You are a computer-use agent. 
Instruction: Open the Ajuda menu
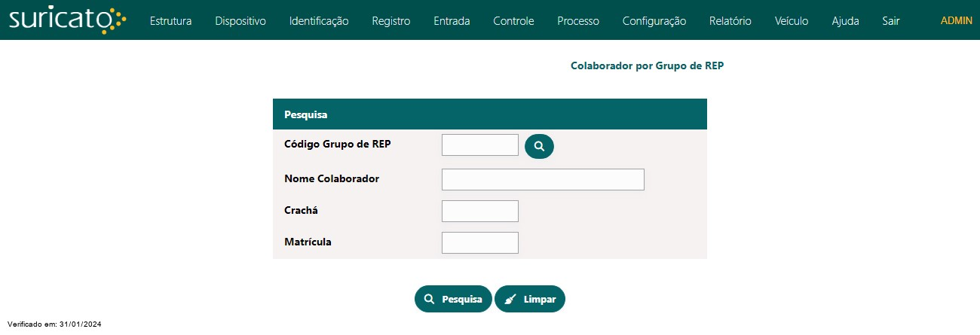pyautogui.click(x=845, y=21)
